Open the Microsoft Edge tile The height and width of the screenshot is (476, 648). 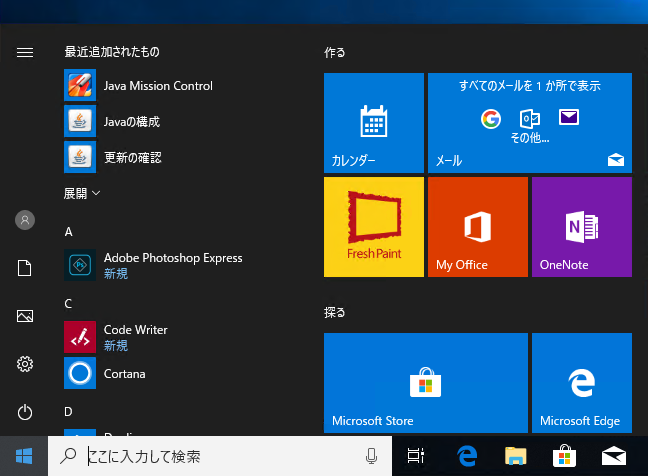[582, 383]
